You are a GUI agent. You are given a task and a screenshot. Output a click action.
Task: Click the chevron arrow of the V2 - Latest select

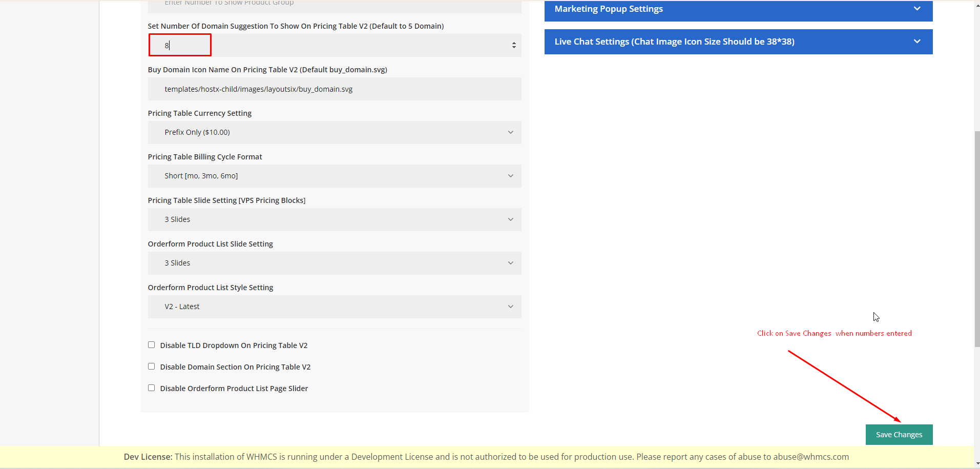point(510,307)
